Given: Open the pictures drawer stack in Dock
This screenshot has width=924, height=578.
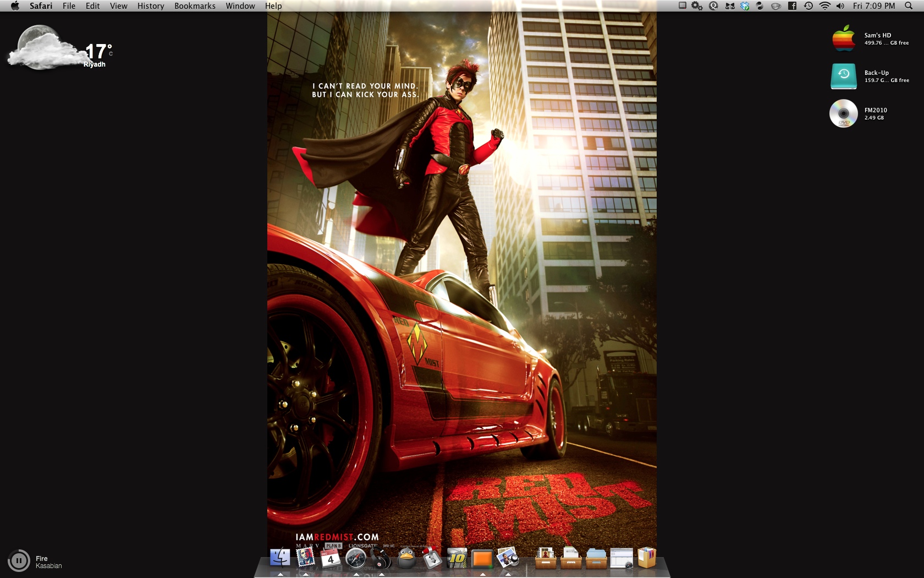Looking at the screenshot, I should 546,558.
